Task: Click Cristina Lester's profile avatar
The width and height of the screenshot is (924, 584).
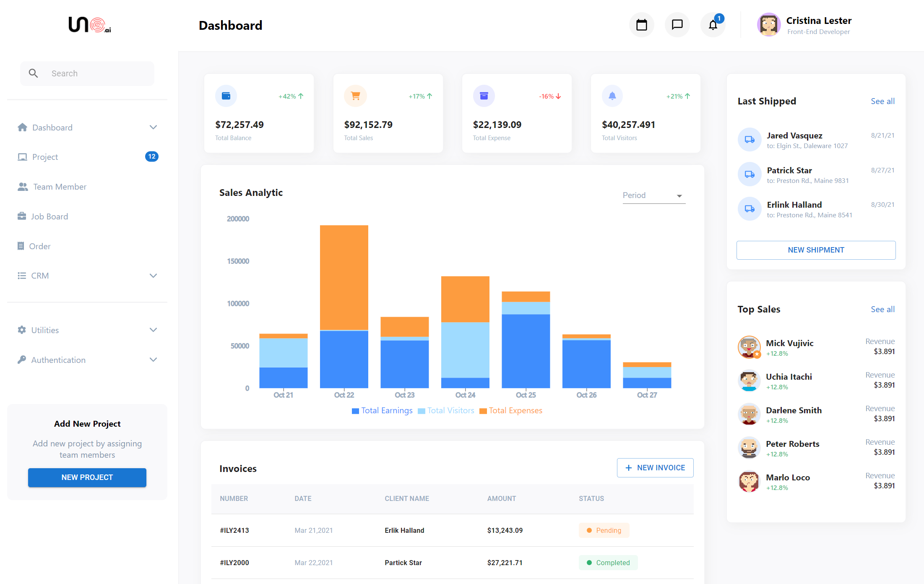Action: [x=768, y=25]
